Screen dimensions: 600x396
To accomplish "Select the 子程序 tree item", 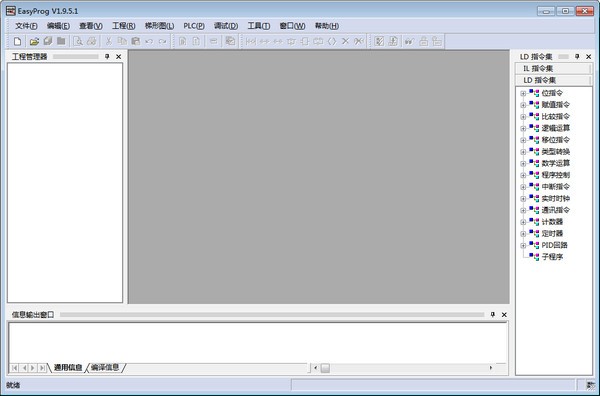I will [552, 257].
